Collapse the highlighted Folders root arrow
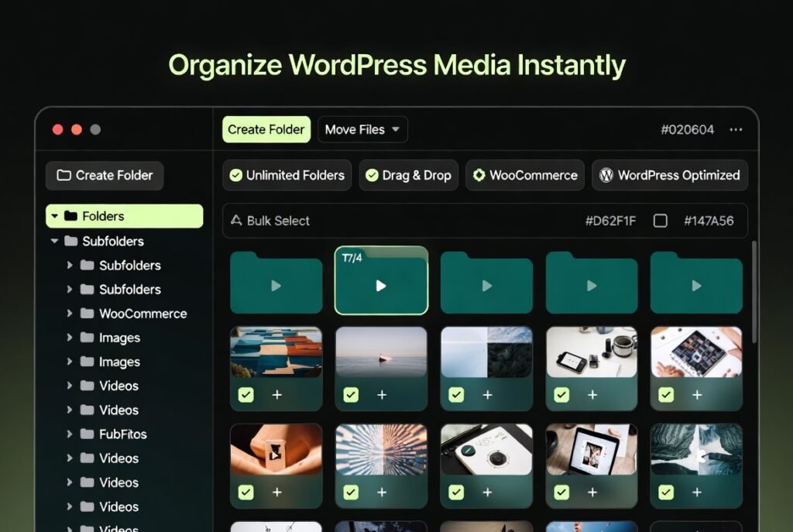This screenshot has width=793, height=532. (x=55, y=217)
